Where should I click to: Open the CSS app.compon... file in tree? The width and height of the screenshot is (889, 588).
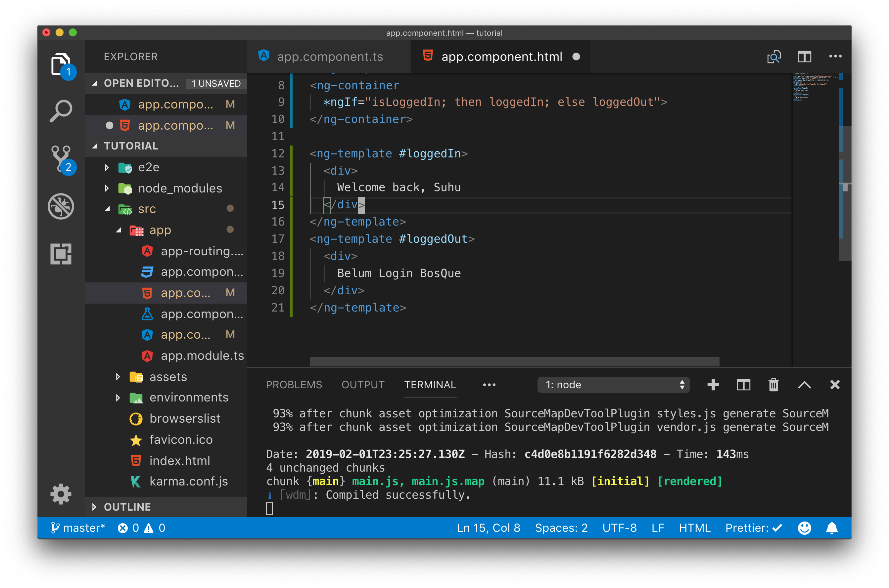[x=166, y=272]
